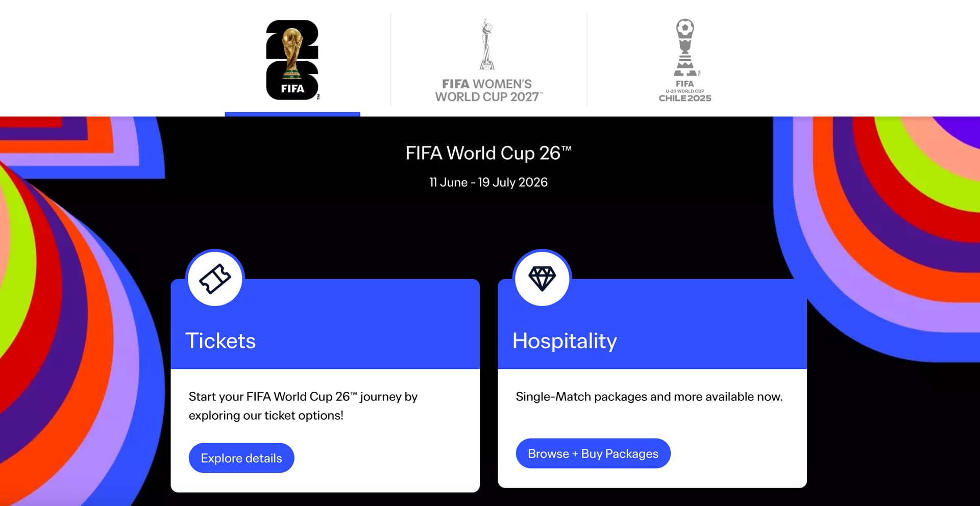Click the U-20 World Cup trophy icon
The image size is (980, 506).
pyautogui.click(x=685, y=47)
